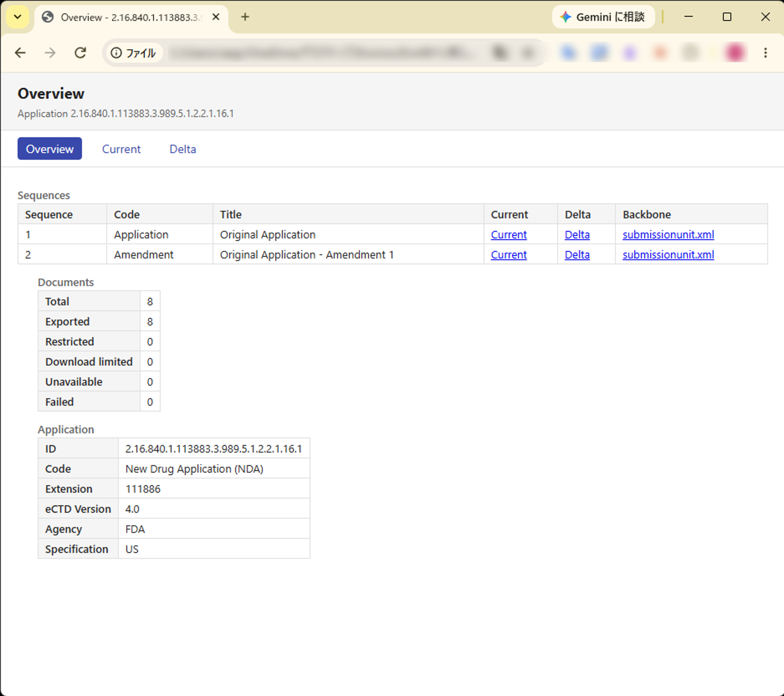Click the Overview browser tab title
Screen dimensions: 784x696
[132, 17]
